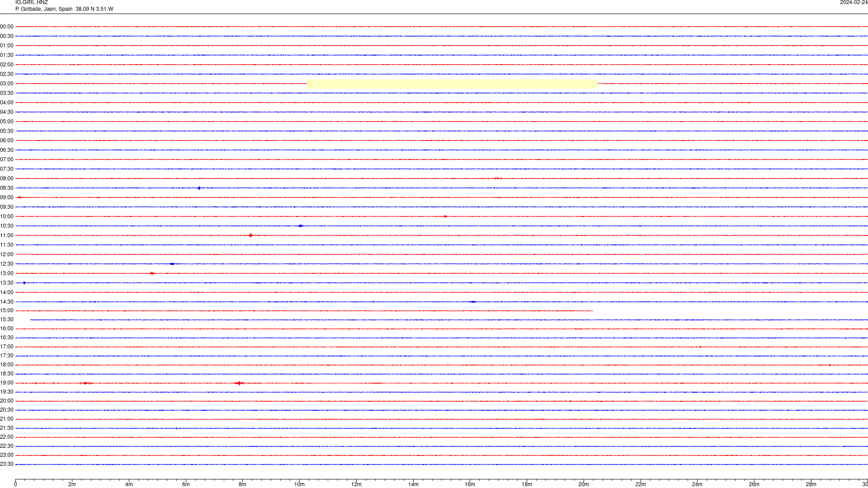Click the 14m tick label on the time axis
This screenshot has height=488, width=868.
(x=413, y=484)
